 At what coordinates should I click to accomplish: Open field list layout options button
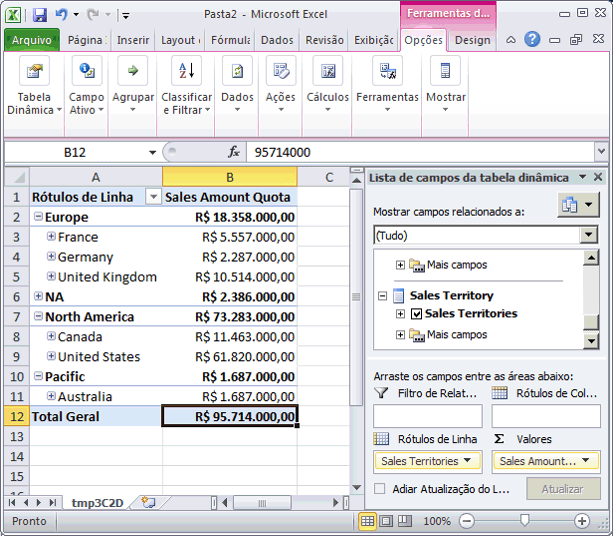[578, 204]
